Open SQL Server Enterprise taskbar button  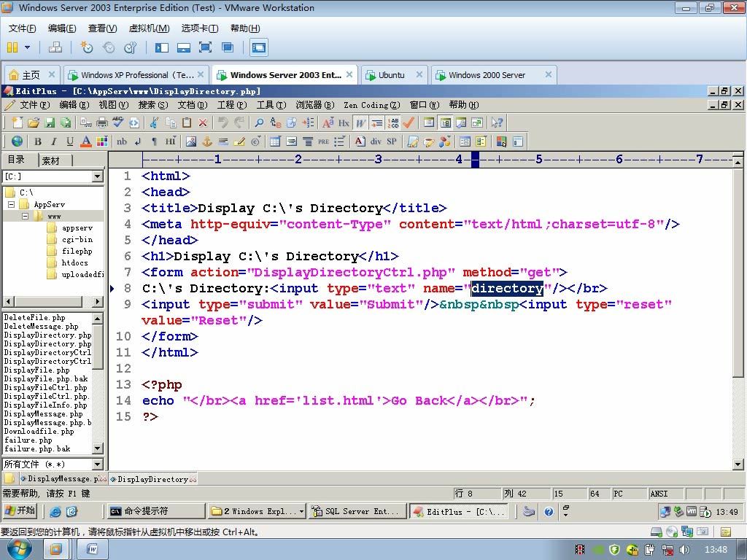357,511
